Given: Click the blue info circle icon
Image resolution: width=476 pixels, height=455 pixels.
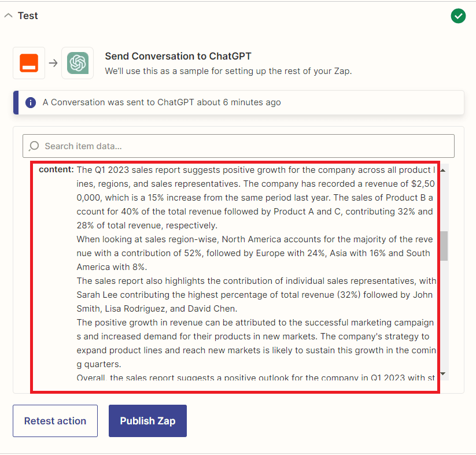Looking at the screenshot, I should [31, 102].
